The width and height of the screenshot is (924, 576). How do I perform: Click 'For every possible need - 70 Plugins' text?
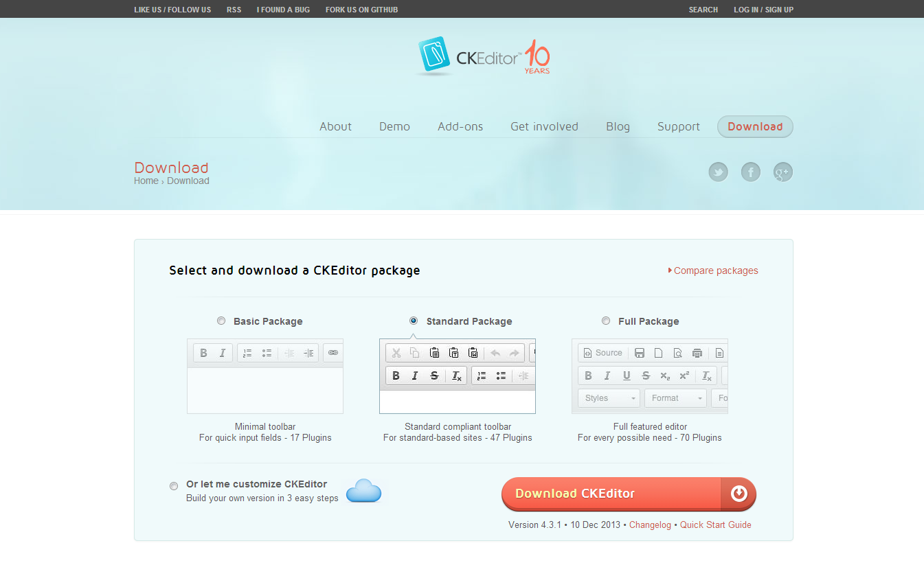click(x=650, y=437)
